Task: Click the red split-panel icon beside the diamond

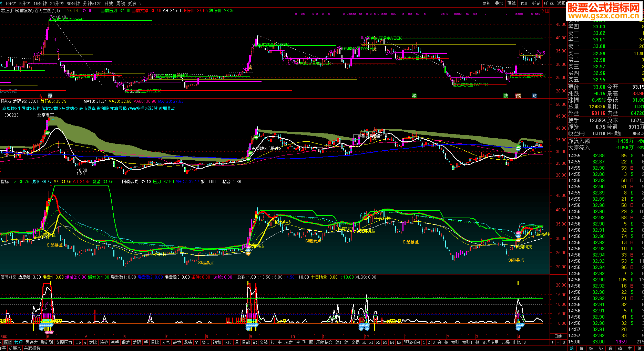Action: (x=547, y=11)
